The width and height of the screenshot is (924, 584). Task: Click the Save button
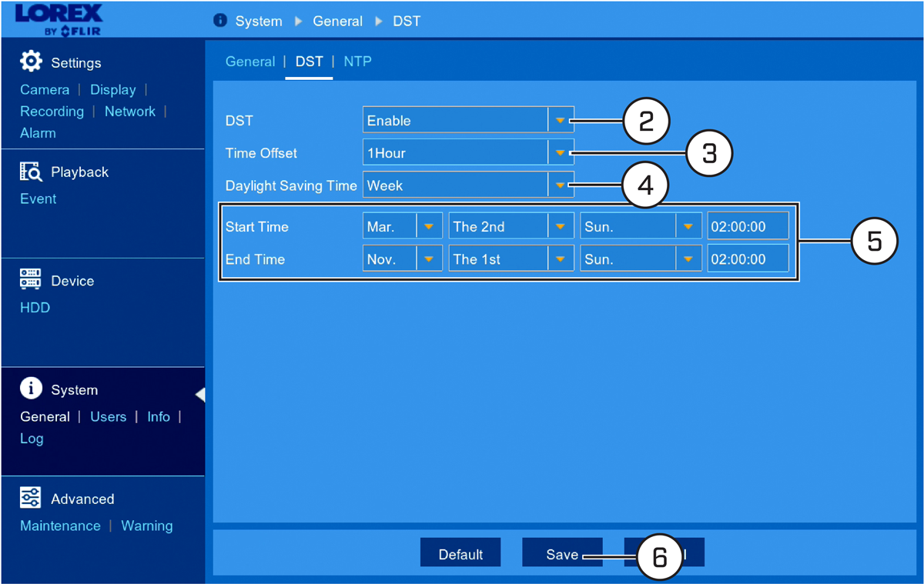[x=562, y=554]
